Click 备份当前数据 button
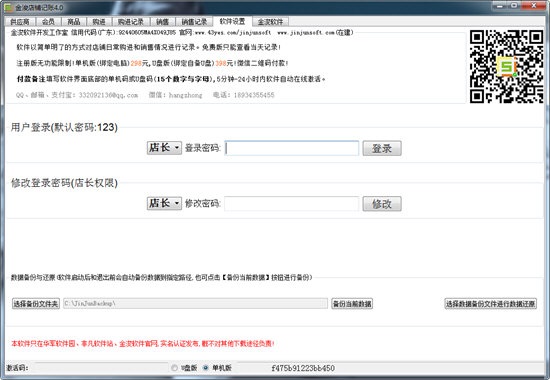Viewport: 550px width, 380px height. pyautogui.click(x=352, y=304)
